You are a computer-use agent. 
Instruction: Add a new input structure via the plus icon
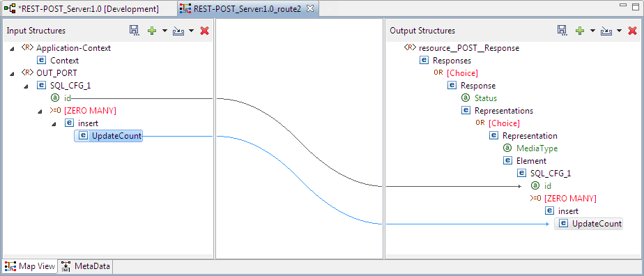(x=153, y=31)
